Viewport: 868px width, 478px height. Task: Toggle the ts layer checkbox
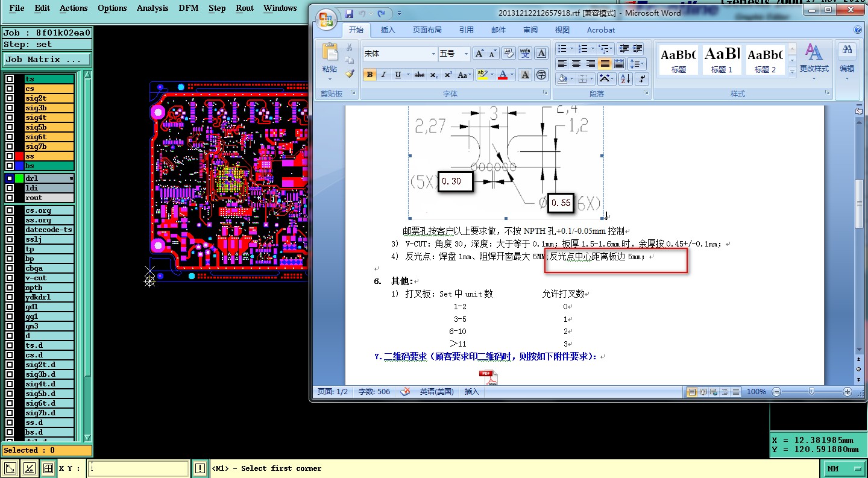[10, 79]
